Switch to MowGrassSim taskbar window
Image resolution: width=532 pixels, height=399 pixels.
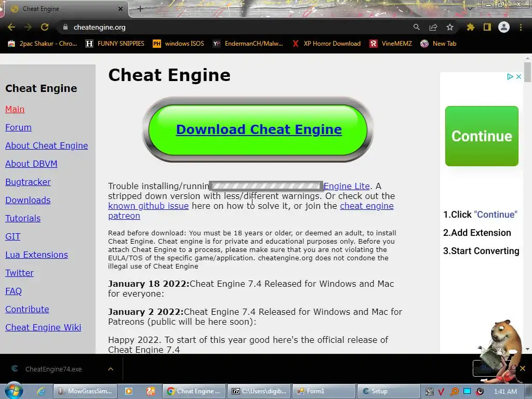[x=86, y=391]
